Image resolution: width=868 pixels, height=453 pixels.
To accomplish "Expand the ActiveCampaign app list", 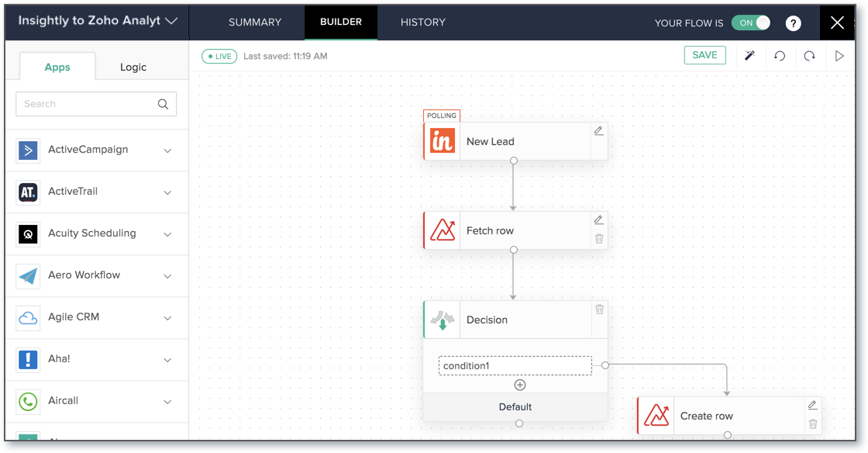I will 167,150.
